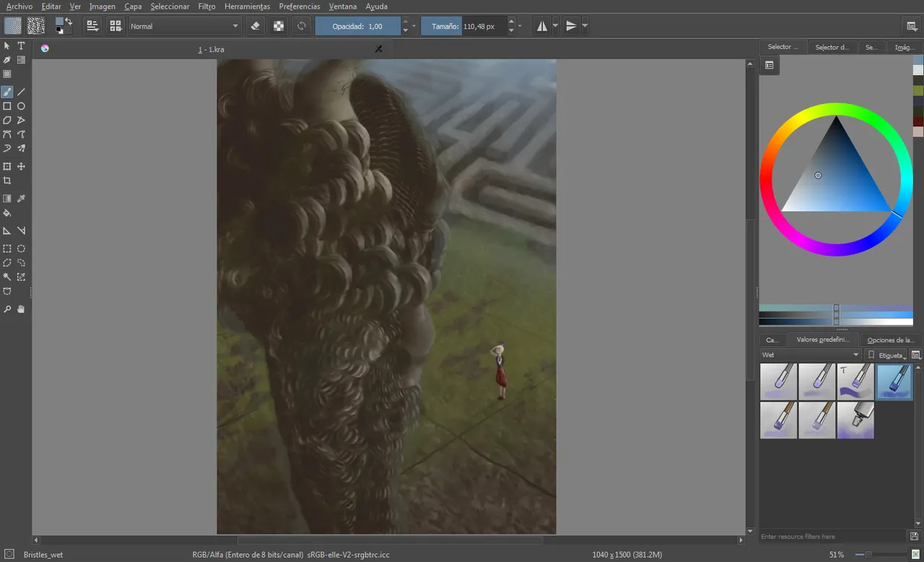The height and width of the screenshot is (562, 924).
Task: Open the Herramientas menu
Action: click(x=247, y=7)
